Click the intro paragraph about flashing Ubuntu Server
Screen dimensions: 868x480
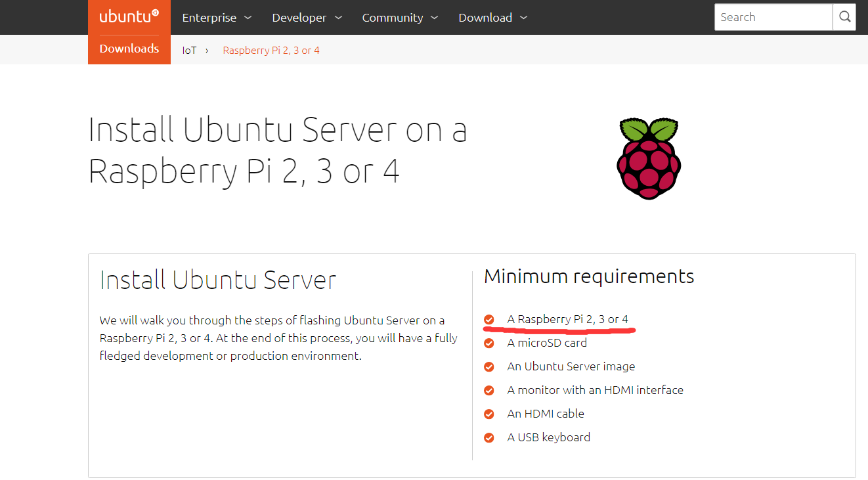click(278, 338)
